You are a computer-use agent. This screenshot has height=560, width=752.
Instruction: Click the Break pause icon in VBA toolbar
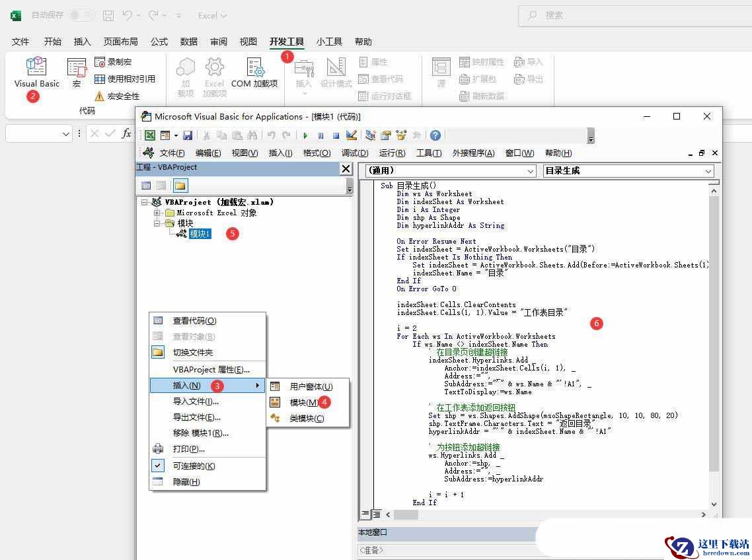pyautogui.click(x=321, y=135)
